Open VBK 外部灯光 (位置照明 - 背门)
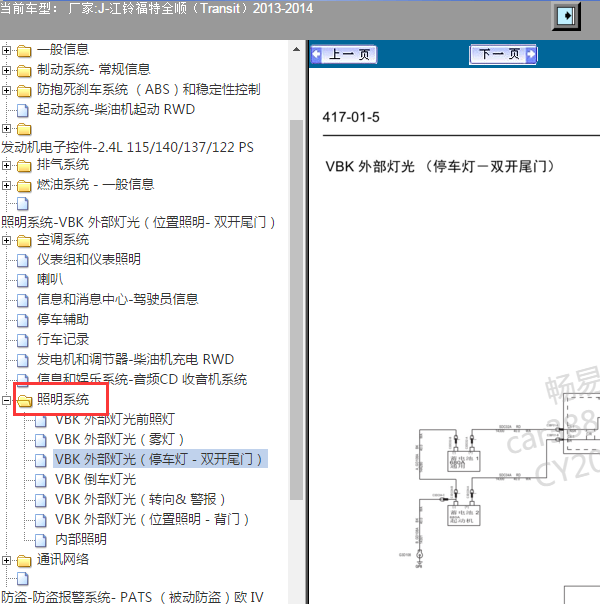Image resolution: width=600 pixels, height=604 pixels. 152,520
